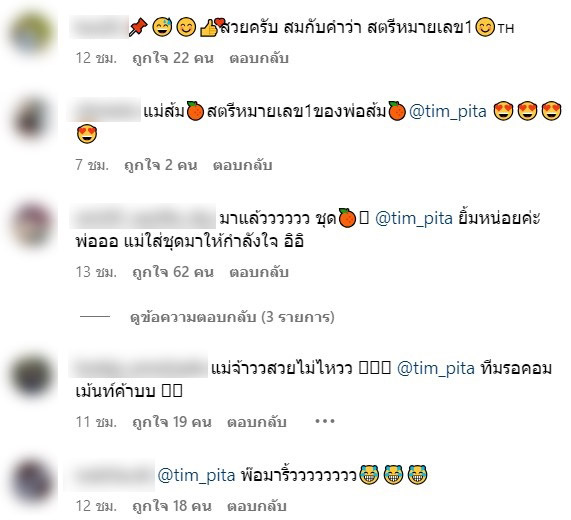Click the pushpin emoji in the first comment
This screenshot has height=520, width=571.
tap(138, 28)
